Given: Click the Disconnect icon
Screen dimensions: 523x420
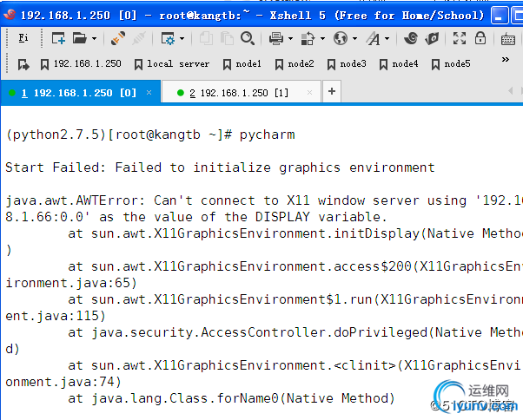Looking at the screenshot, I should pos(118,39).
